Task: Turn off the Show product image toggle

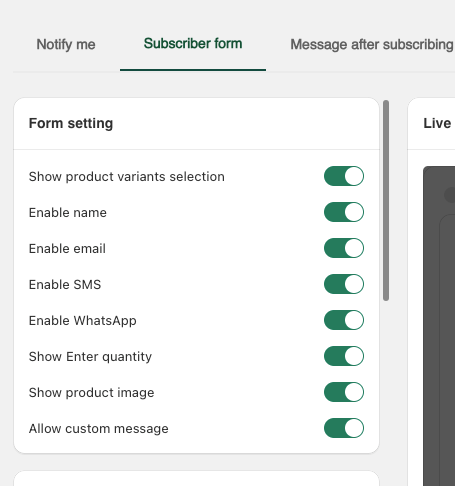Action: 344,392
